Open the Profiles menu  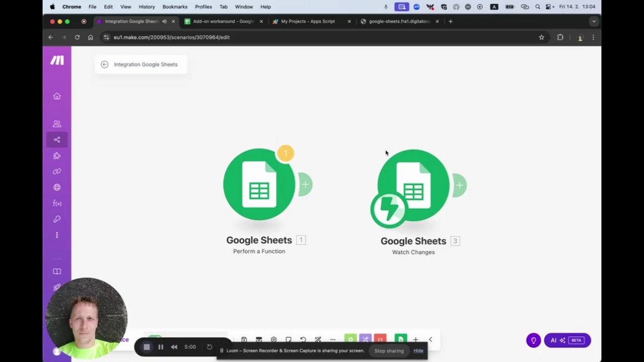[203, 7]
